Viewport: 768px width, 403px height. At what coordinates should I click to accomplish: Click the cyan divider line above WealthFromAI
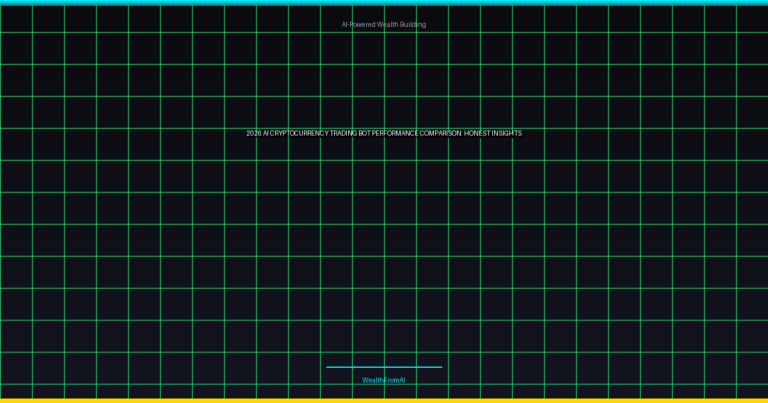[383, 367]
